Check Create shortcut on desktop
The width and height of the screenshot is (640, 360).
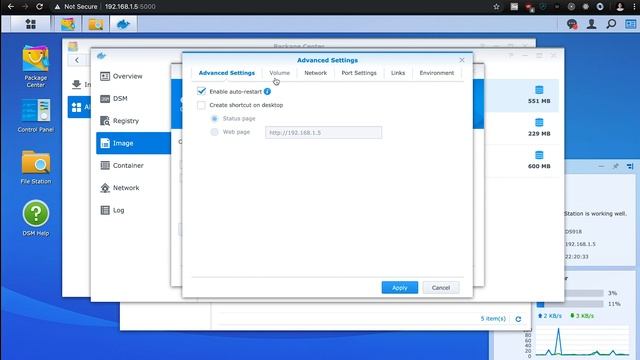click(x=201, y=105)
